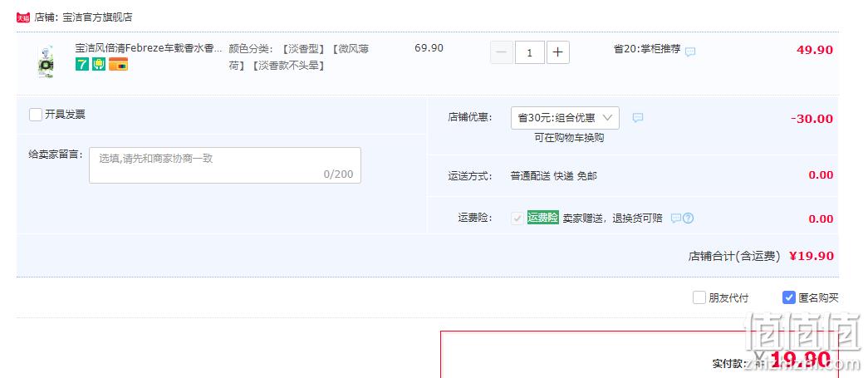This screenshot has height=378, width=868.
Task: Click the orange credit card badge icon
Action: click(118, 64)
